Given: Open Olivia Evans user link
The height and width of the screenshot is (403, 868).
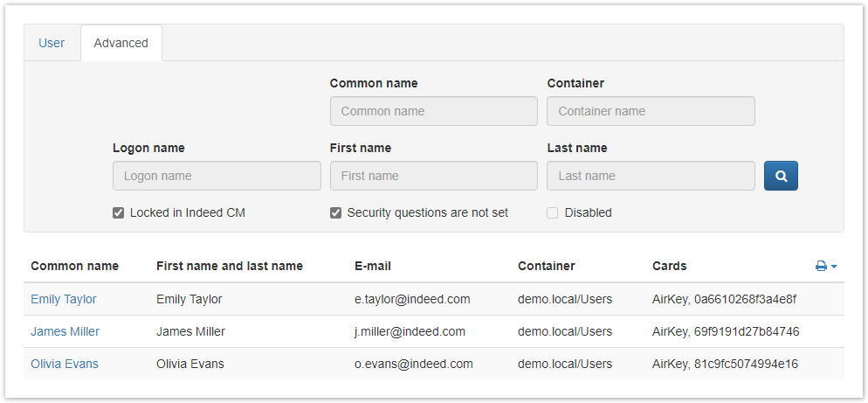Looking at the screenshot, I should pos(65,364).
